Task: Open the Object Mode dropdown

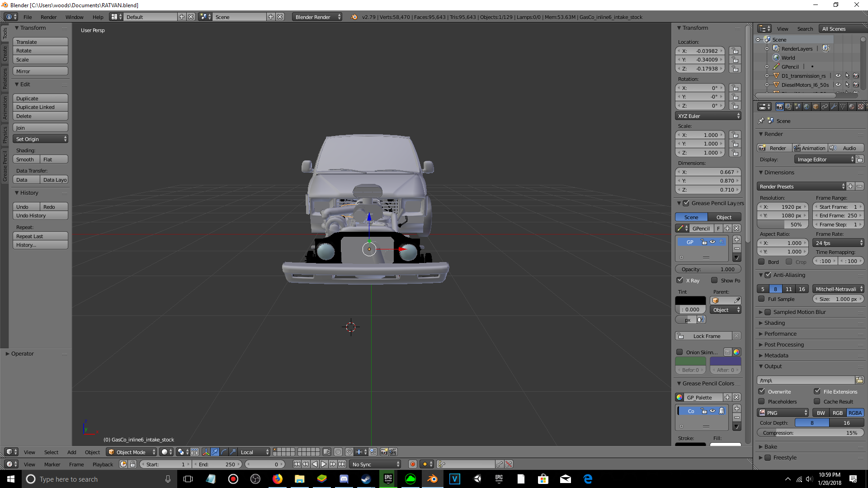Action: (x=132, y=452)
